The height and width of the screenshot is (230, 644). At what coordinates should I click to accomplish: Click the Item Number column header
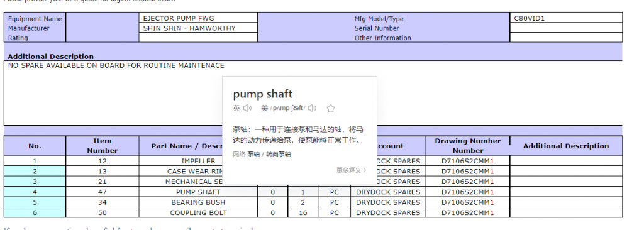tap(103, 146)
